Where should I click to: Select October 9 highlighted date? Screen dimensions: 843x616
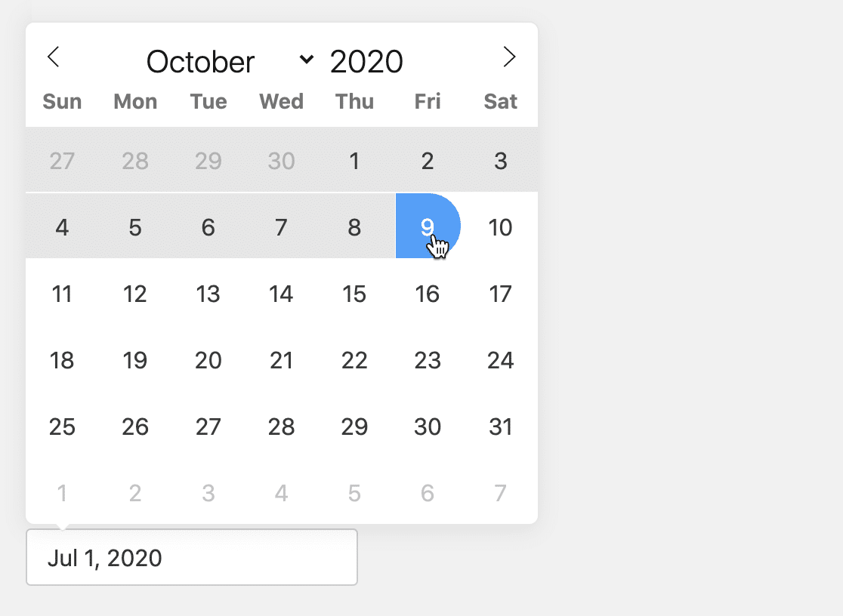[x=428, y=226]
